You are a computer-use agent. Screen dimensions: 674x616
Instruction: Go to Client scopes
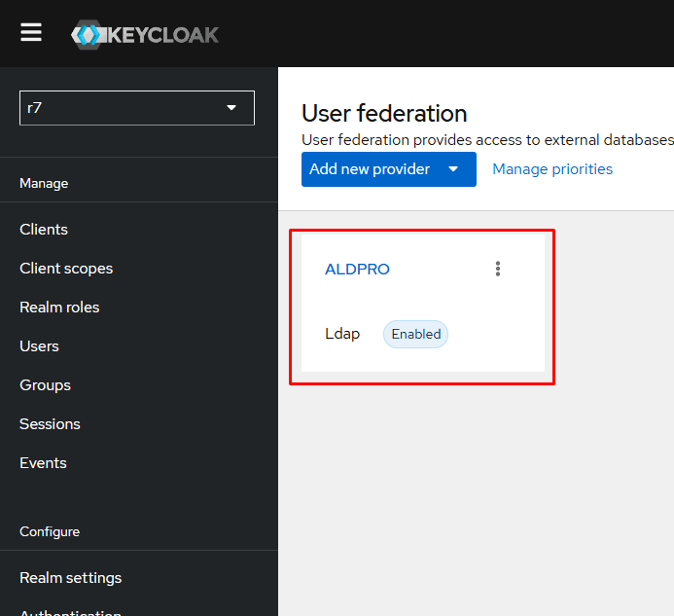pyautogui.click(x=66, y=269)
